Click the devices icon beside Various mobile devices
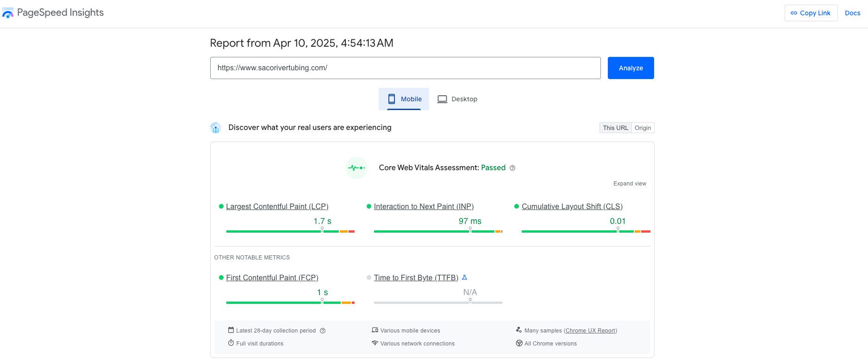Viewport: 868px width, 364px height. point(375,330)
